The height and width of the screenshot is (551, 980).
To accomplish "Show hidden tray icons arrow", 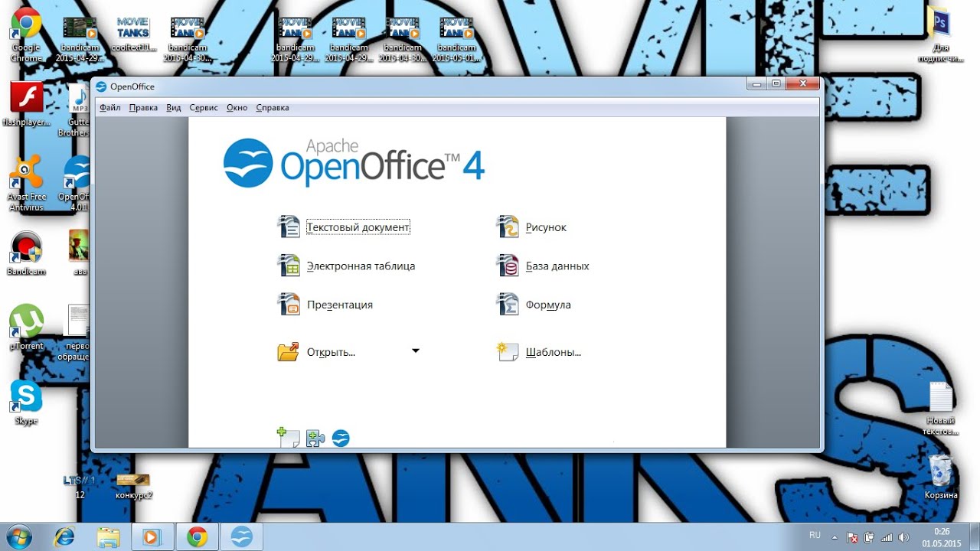I will pyautogui.click(x=836, y=537).
